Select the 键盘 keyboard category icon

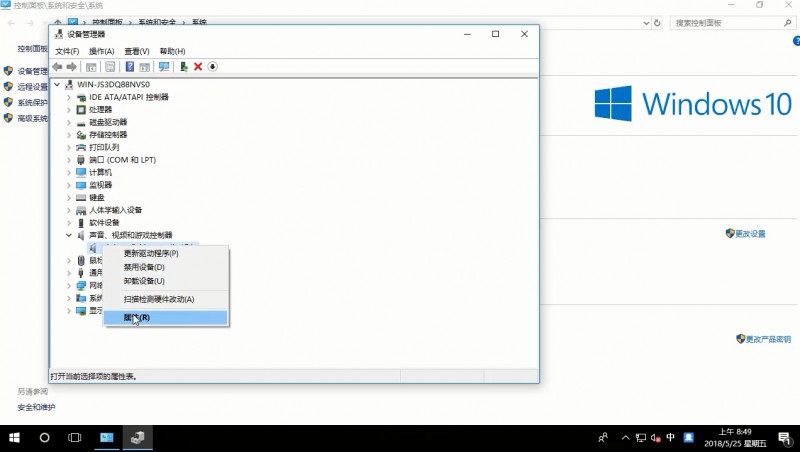81,197
